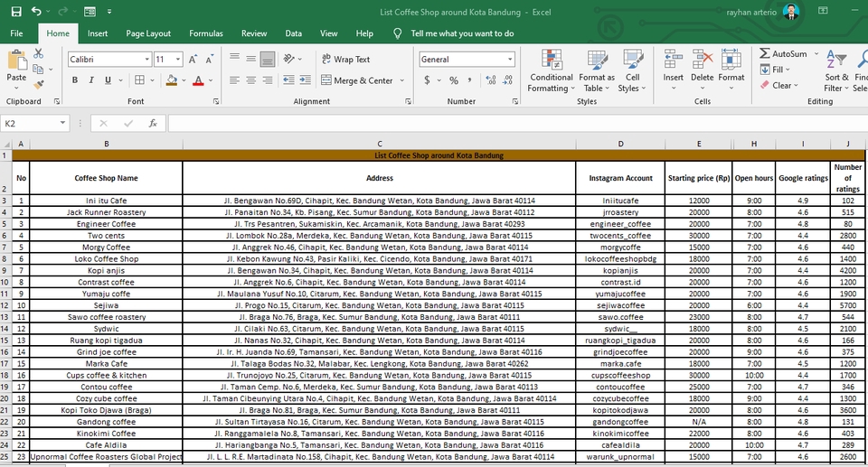Increase font size with larger A icon

[193, 60]
